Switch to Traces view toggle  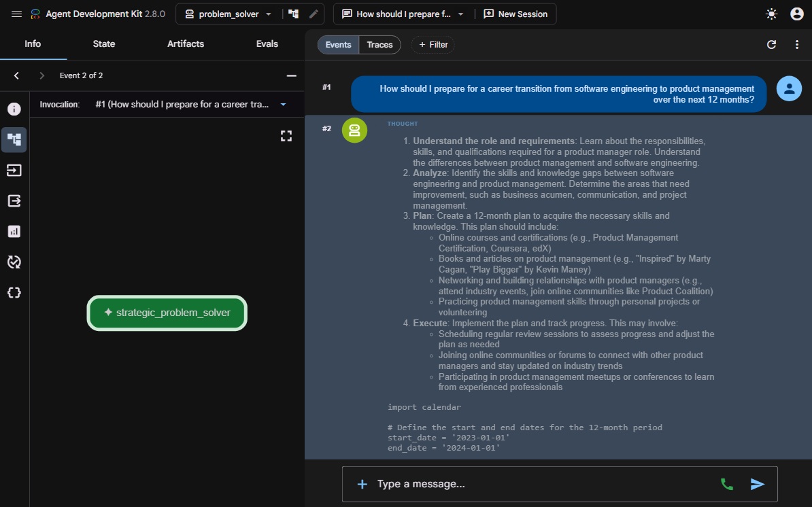click(379, 44)
